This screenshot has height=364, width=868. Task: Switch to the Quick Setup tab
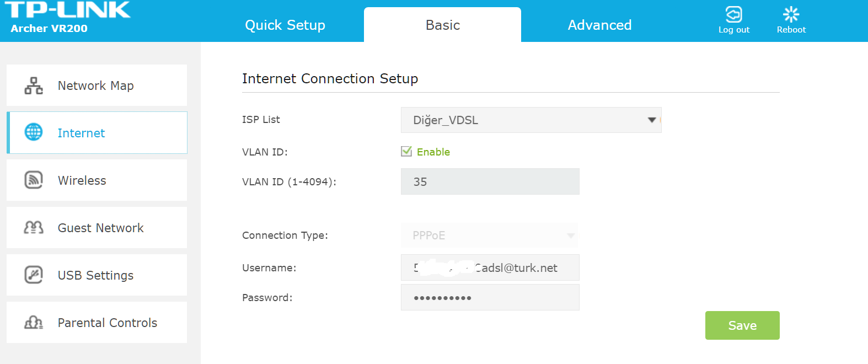click(x=285, y=25)
